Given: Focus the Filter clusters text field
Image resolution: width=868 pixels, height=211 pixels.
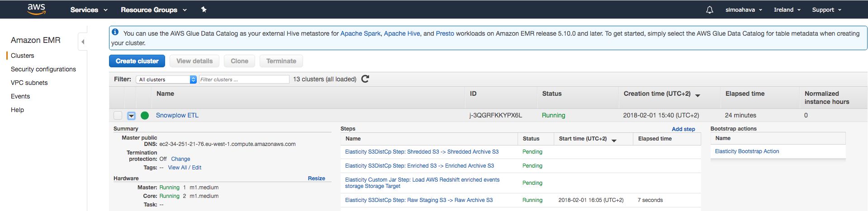Looking at the screenshot, I should 244,80.
